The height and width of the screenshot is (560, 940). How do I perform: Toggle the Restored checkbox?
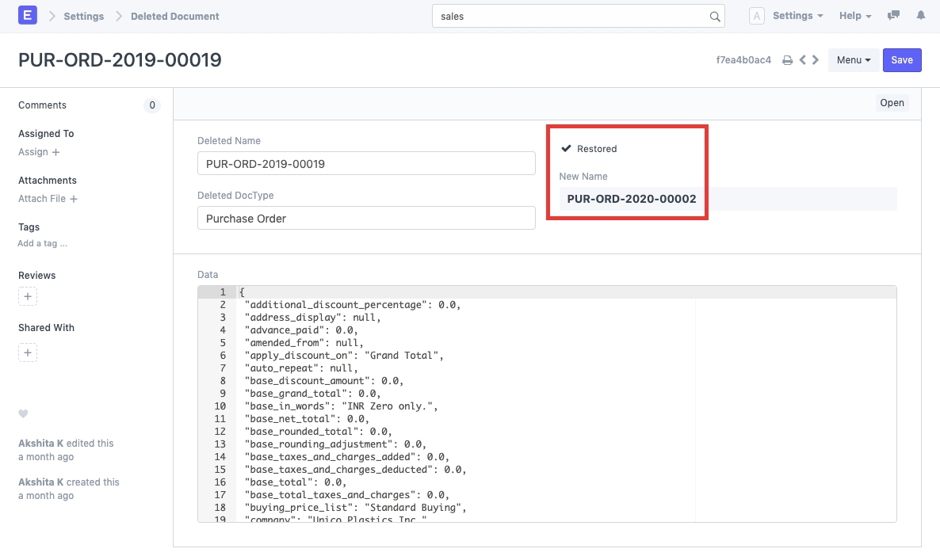tap(566, 149)
